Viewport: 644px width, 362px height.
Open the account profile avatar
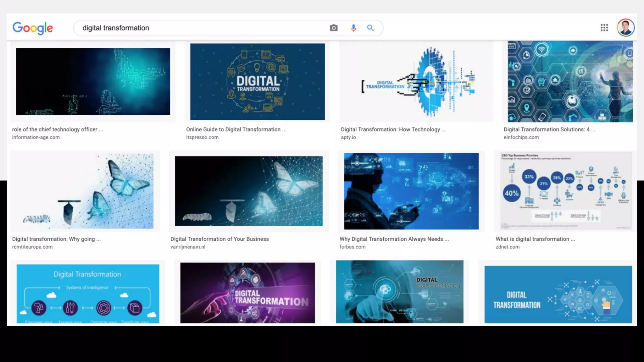pos(625,28)
